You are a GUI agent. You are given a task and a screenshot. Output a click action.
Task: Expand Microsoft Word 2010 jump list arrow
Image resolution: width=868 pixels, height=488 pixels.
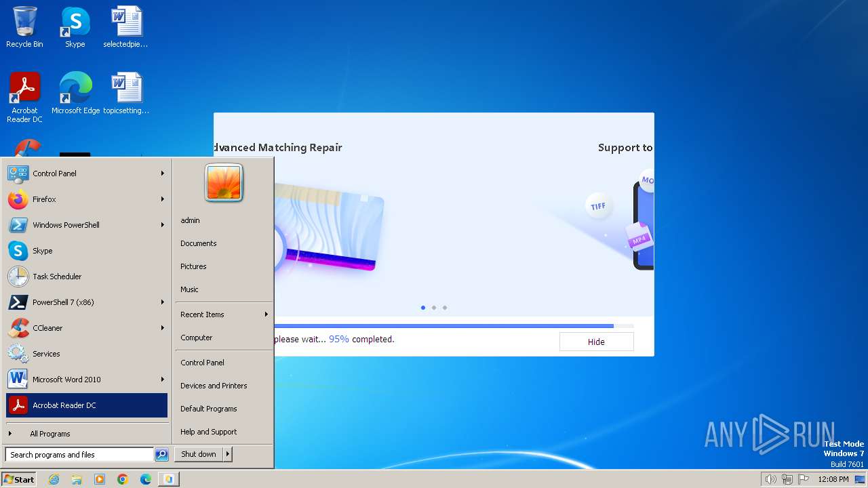pos(163,380)
